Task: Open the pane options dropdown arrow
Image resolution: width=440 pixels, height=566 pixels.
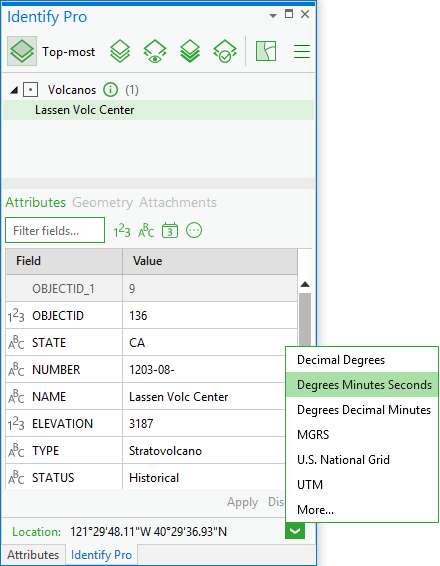Action: (x=273, y=16)
